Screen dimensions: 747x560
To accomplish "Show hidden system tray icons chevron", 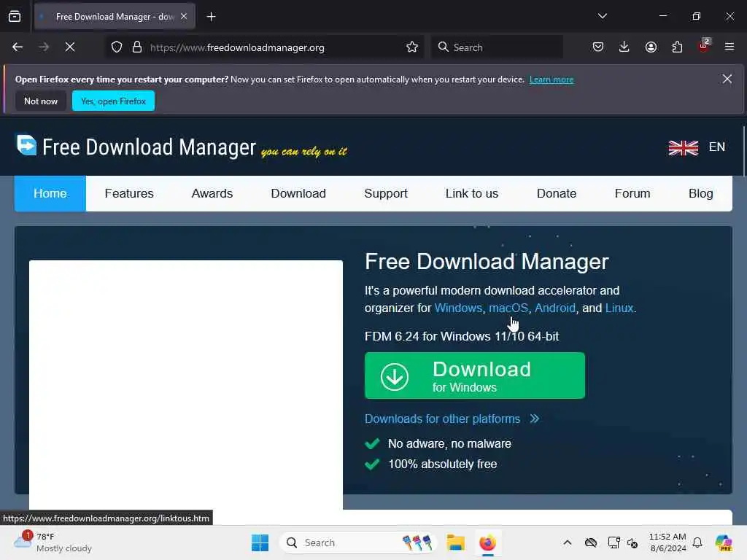I will pos(567,542).
